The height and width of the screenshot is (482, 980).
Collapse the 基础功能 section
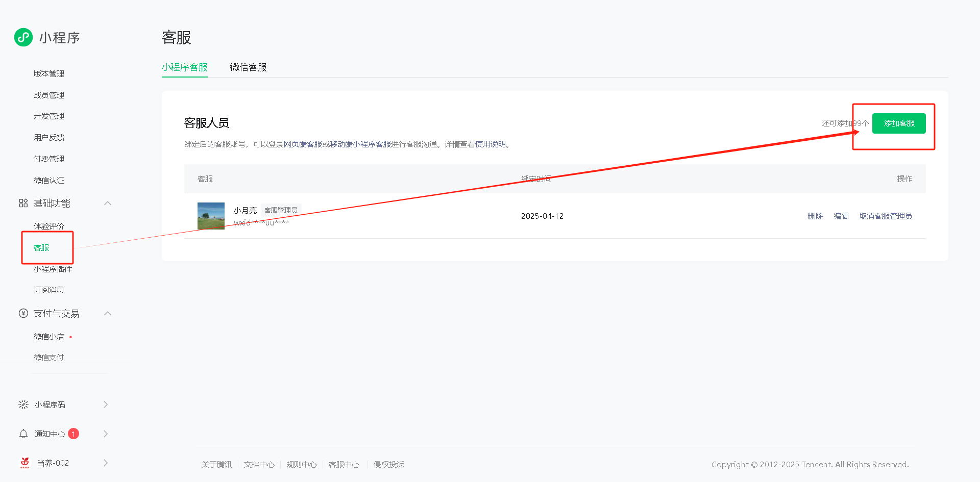pos(108,204)
